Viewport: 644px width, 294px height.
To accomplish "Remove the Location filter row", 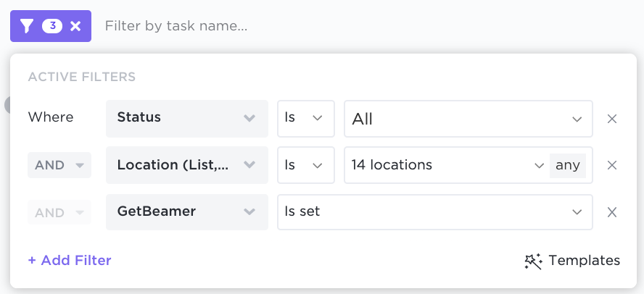I will click(x=612, y=165).
